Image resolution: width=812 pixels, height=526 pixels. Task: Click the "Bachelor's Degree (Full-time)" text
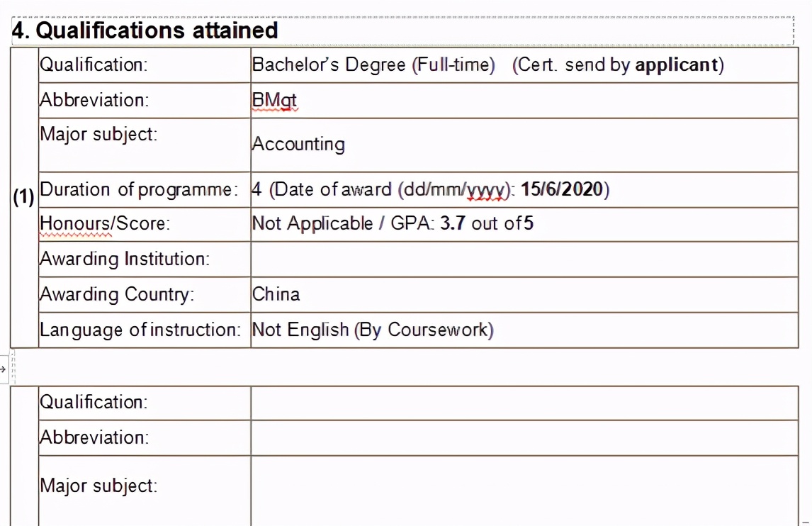(373, 65)
